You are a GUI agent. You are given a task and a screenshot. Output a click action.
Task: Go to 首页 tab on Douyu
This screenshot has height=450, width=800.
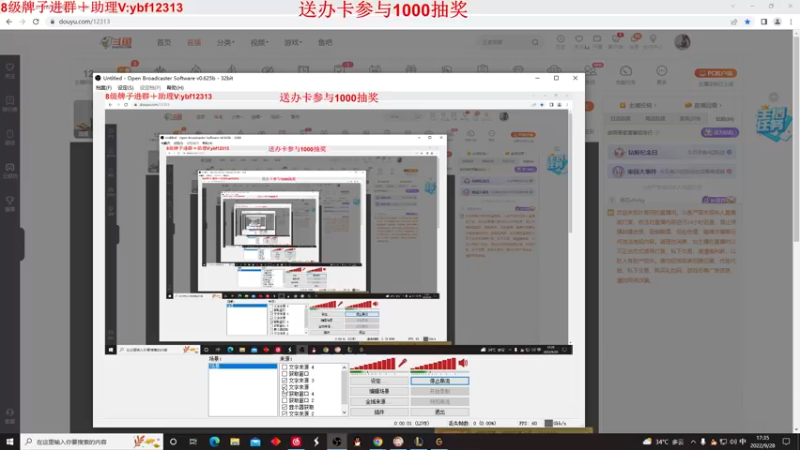[x=164, y=42]
